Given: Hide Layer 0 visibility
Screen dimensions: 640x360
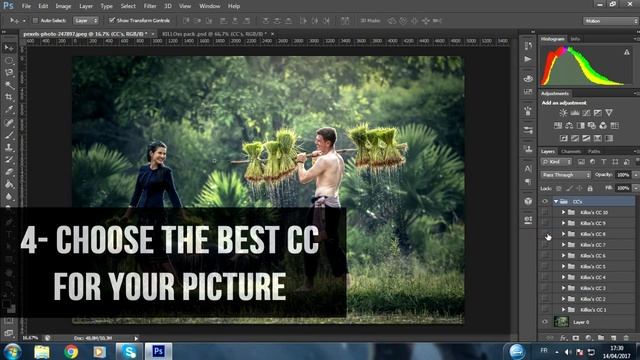Looking at the screenshot, I should coord(545,322).
